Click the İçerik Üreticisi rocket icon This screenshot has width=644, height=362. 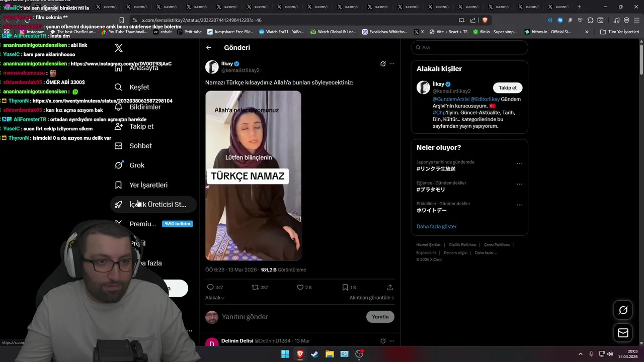click(x=118, y=204)
